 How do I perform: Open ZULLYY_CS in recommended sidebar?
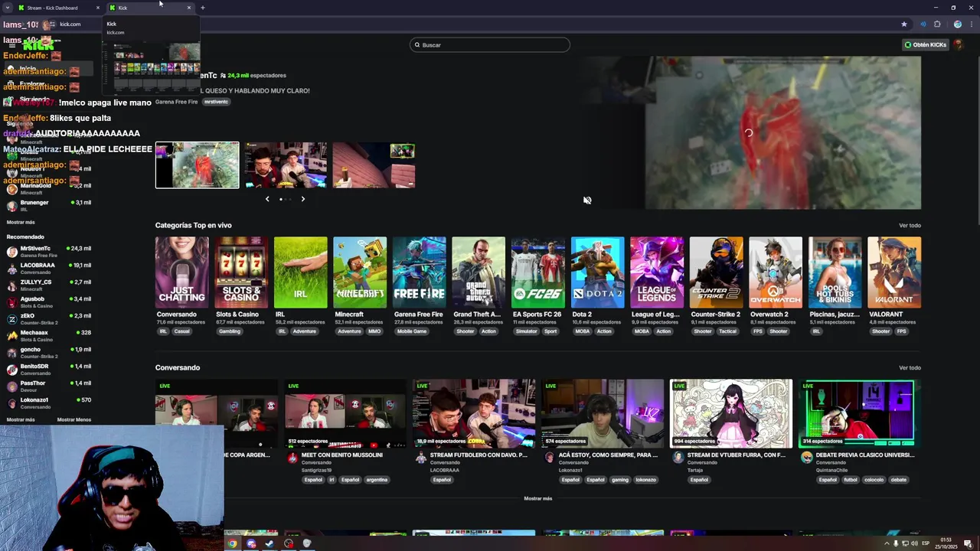point(48,285)
